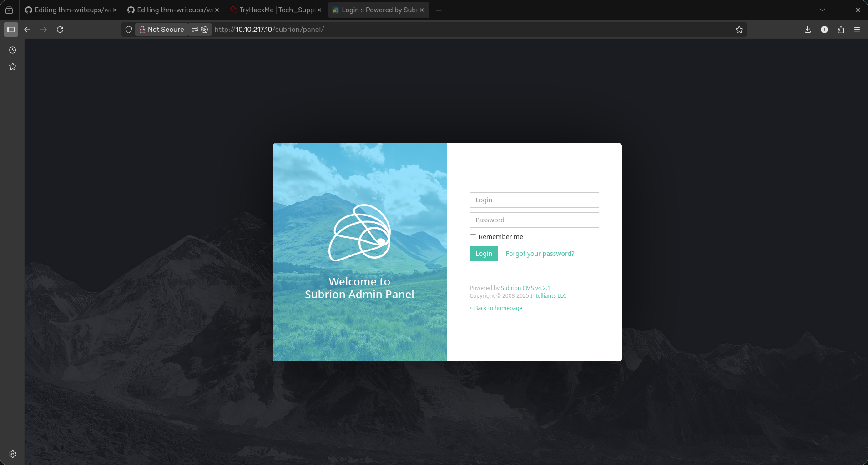This screenshot has height=465, width=868.
Task: Click the Not Secure lock indicator
Action: (161, 30)
